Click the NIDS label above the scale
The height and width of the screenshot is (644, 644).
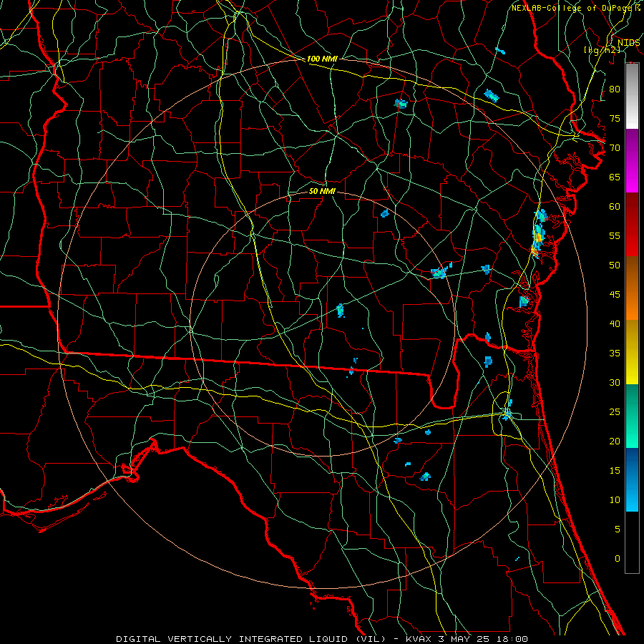[x=628, y=43]
